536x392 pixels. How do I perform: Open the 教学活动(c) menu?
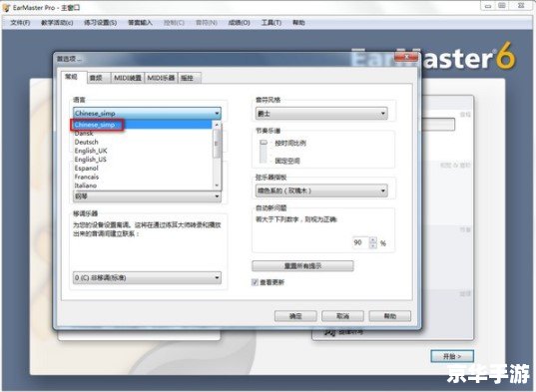click(x=57, y=23)
